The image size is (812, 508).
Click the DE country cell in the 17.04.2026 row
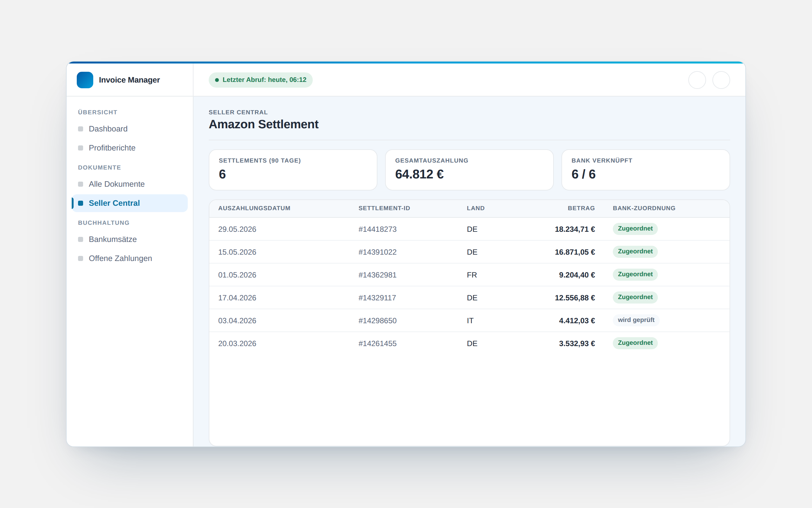pos(472,298)
